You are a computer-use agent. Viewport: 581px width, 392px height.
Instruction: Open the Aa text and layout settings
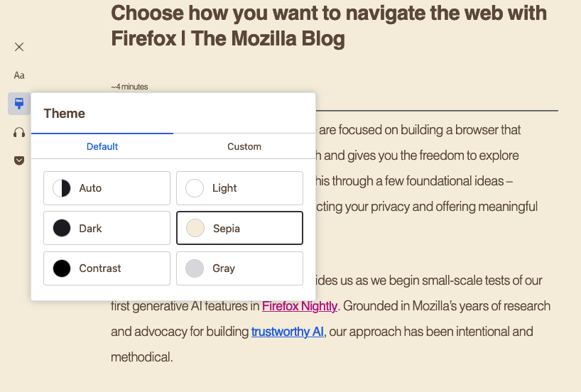[x=19, y=75]
